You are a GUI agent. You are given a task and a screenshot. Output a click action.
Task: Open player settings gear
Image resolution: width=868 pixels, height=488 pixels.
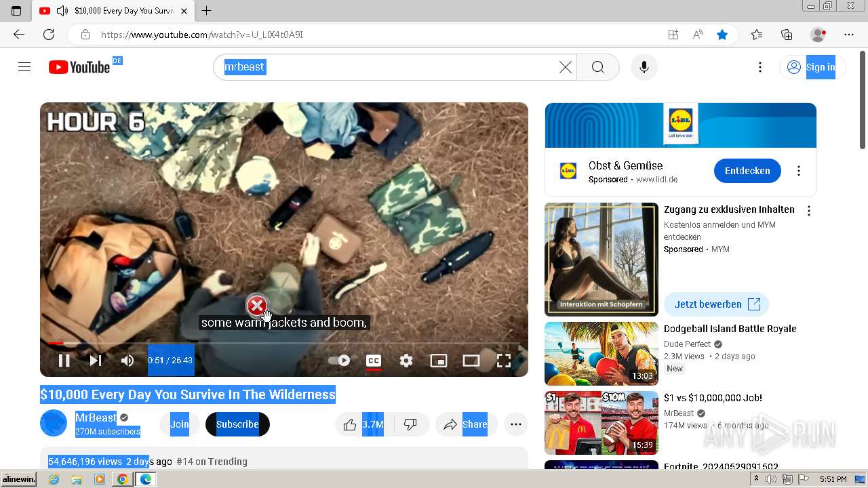pos(406,361)
